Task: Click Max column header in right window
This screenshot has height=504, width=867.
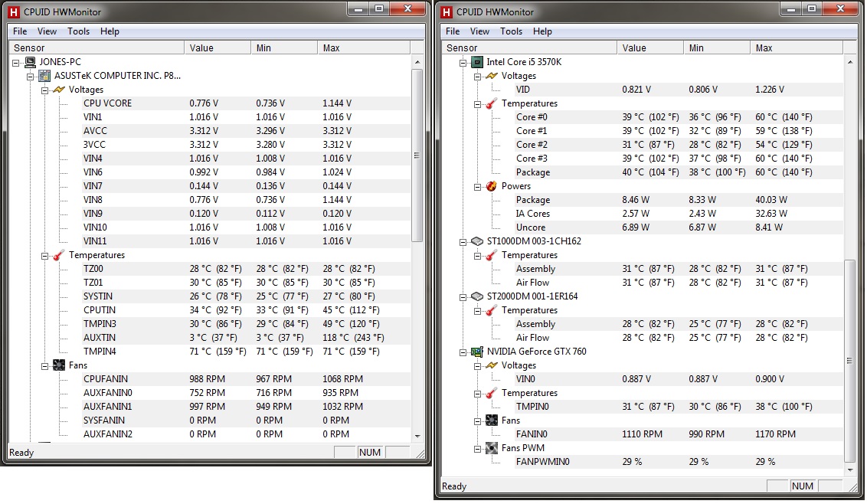Action: pos(797,48)
